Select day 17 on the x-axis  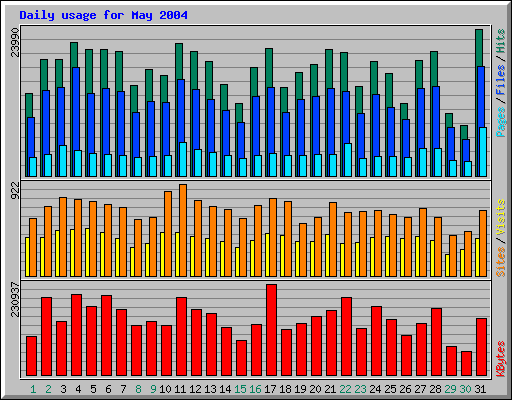(x=270, y=389)
